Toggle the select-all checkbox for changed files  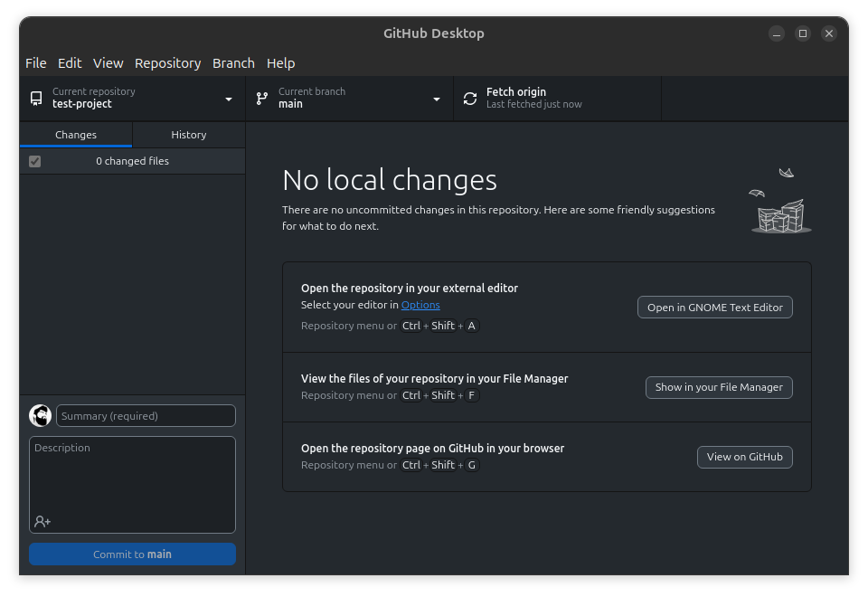click(x=35, y=161)
